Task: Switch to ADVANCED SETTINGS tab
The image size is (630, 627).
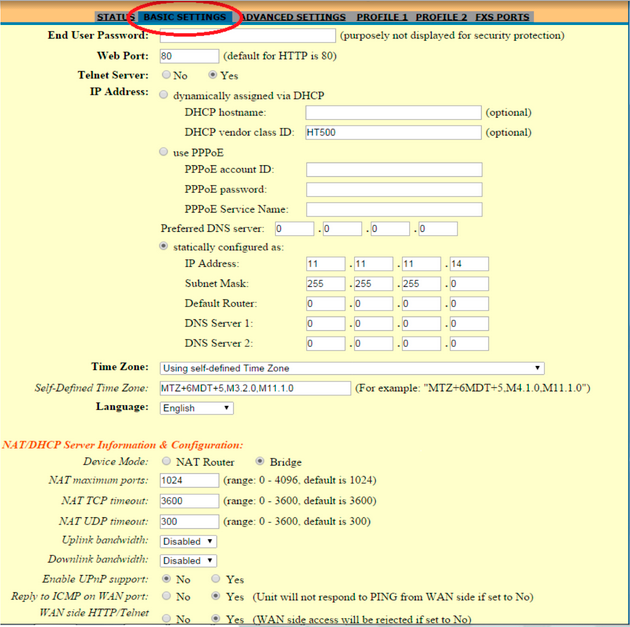Action: [x=294, y=17]
